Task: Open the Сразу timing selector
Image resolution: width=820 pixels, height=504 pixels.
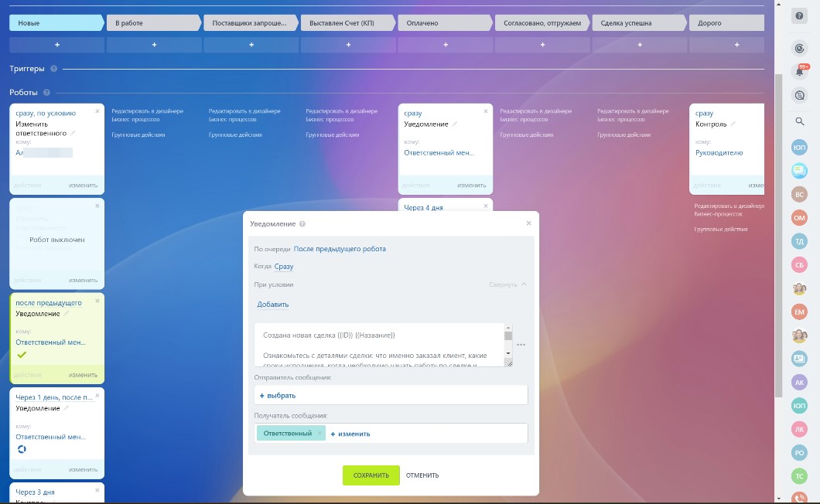Action: 284,267
